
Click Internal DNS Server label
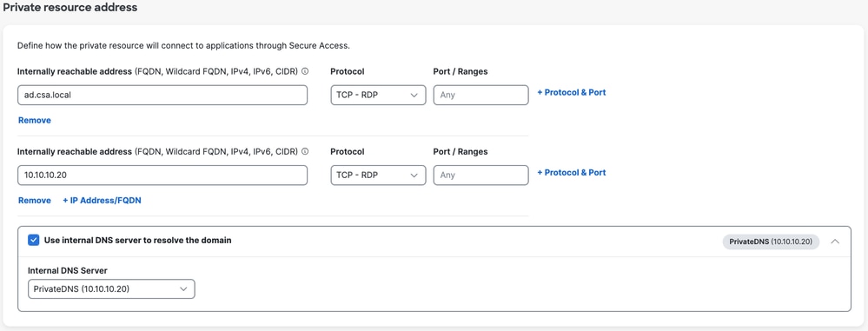click(x=68, y=271)
